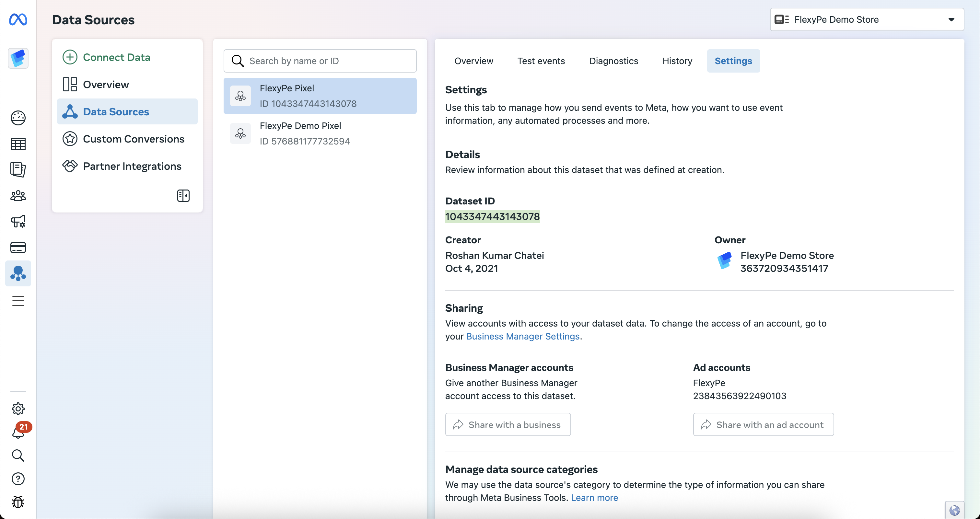Click the bug report icon
Image resolution: width=980 pixels, height=519 pixels.
[x=18, y=502]
